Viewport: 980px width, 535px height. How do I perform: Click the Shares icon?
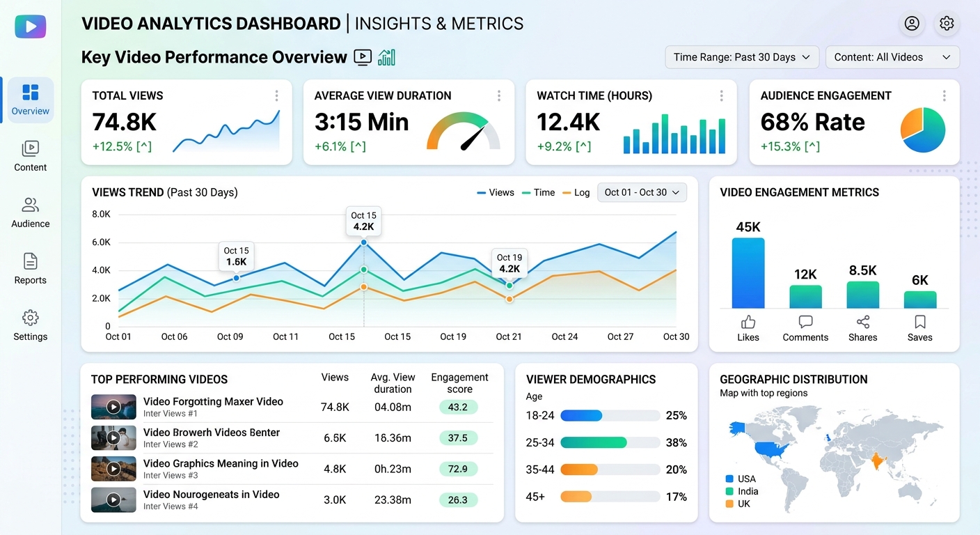tap(862, 322)
